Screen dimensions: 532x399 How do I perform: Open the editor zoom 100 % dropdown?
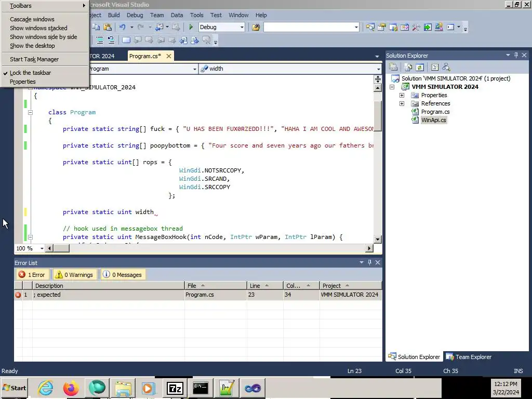pos(42,248)
